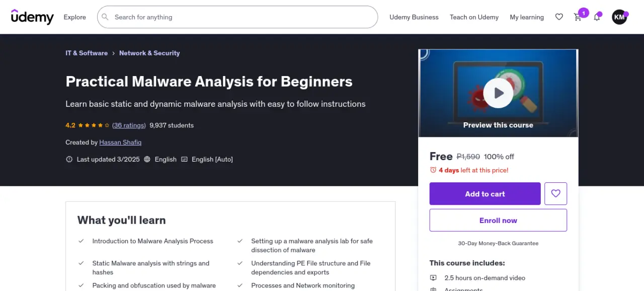Go to Network & Security breadcrumb
The height and width of the screenshot is (291, 644).
coord(149,53)
